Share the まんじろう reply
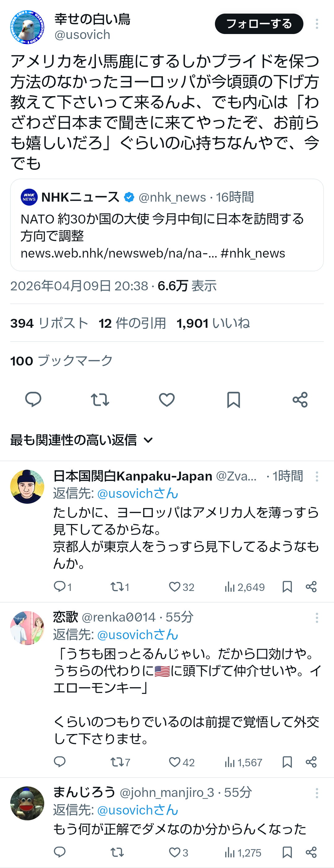Image resolution: width=334 pixels, height=868 pixels. click(311, 853)
